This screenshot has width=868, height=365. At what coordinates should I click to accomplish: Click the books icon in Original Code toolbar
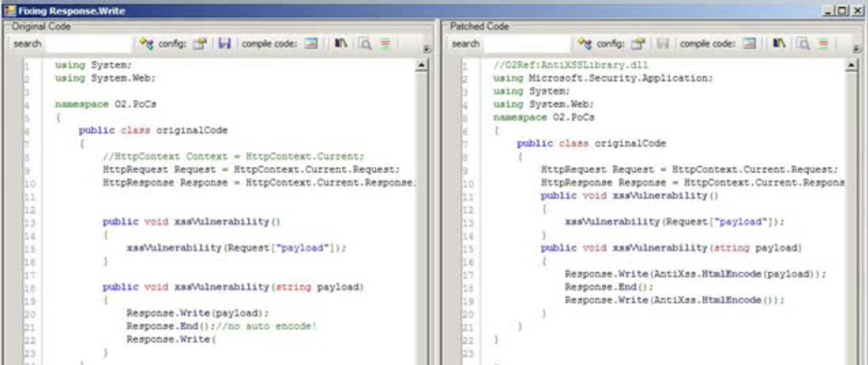[341, 44]
